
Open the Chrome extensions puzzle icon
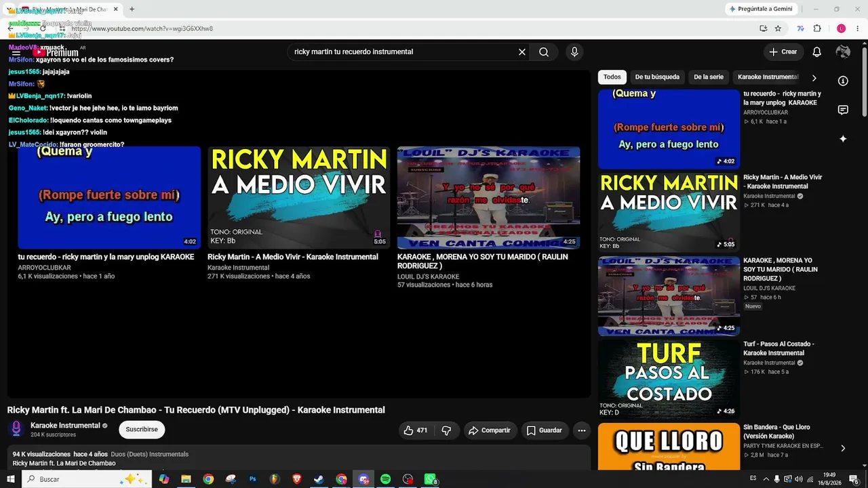pos(817,28)
